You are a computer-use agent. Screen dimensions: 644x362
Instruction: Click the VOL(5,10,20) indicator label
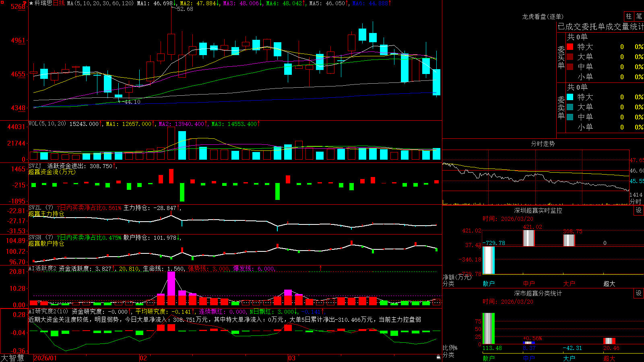click(x=47, y=124)
